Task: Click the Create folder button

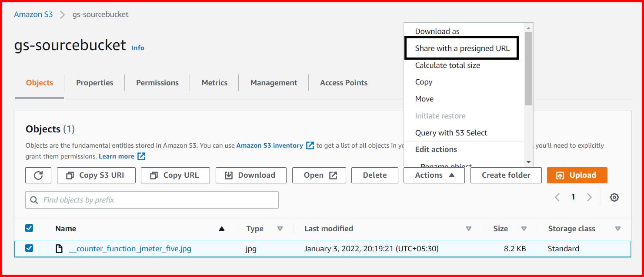Action: pos(506,175)
